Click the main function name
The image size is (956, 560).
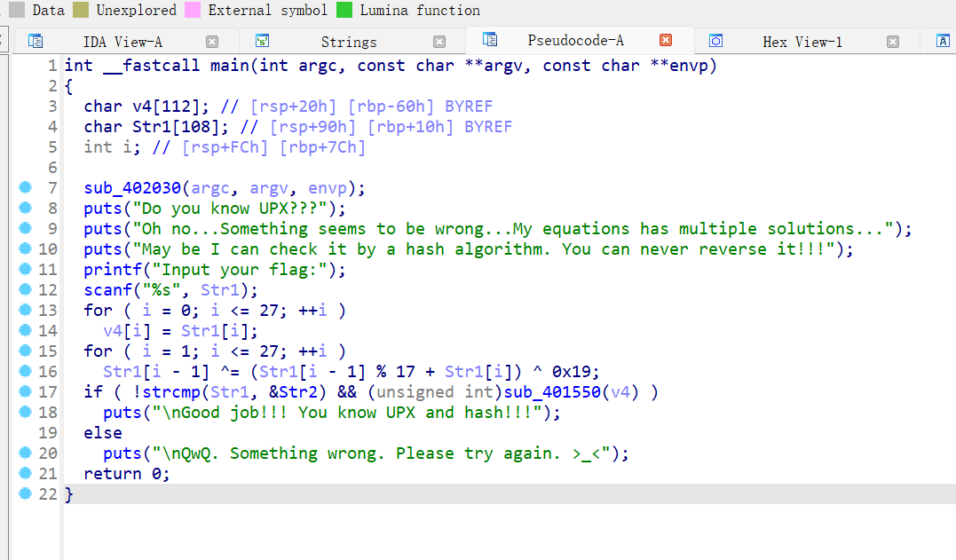coord(230,65)
